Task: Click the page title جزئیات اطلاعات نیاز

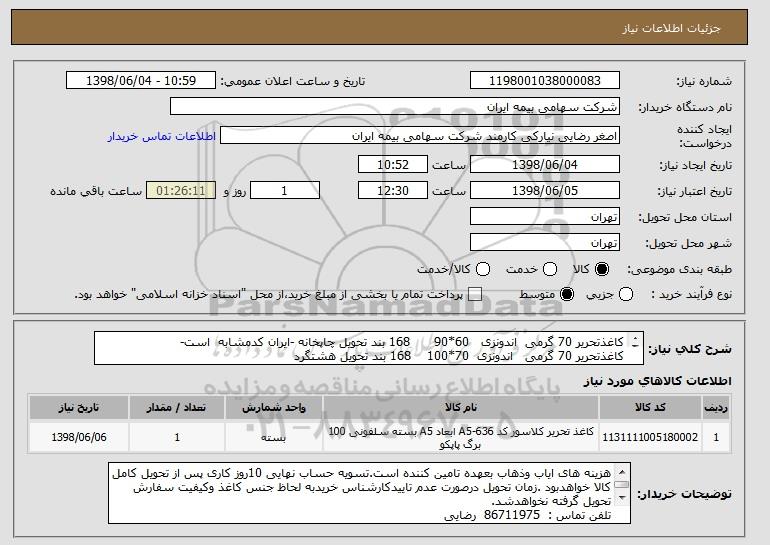Action: pos(671,28)
